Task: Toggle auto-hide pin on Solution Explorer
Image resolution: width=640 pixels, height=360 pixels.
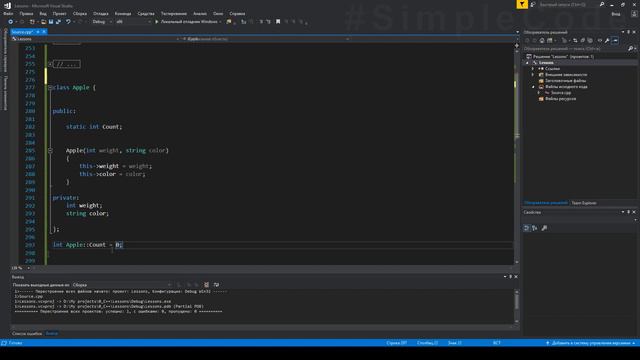Action: click(x=628, y=32)
